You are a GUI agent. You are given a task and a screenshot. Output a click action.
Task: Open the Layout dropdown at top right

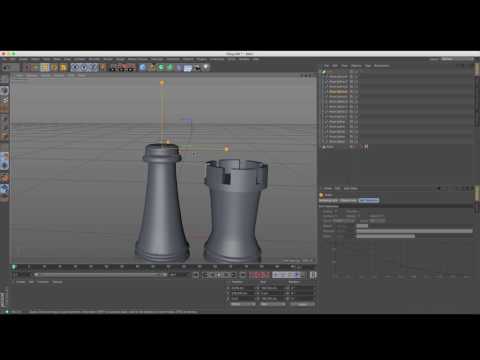[457, 59]
